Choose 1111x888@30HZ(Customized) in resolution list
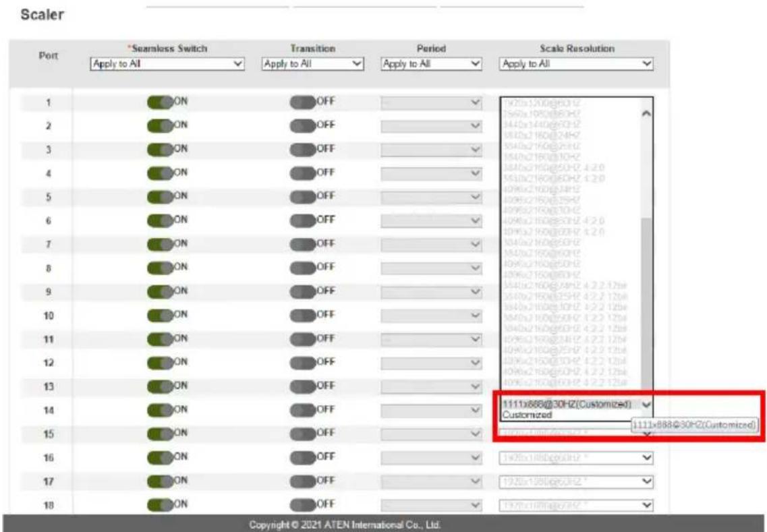The image size is (767, 532). point(567,405)
